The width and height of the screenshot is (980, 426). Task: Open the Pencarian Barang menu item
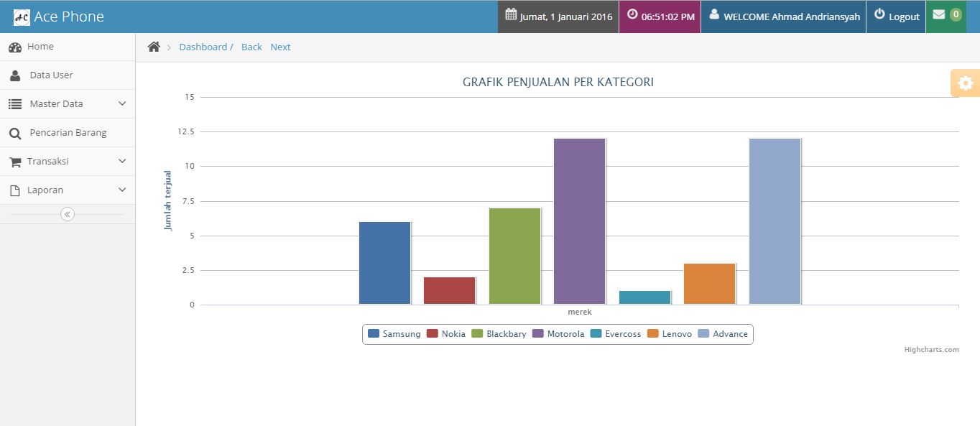pos(68,133)
